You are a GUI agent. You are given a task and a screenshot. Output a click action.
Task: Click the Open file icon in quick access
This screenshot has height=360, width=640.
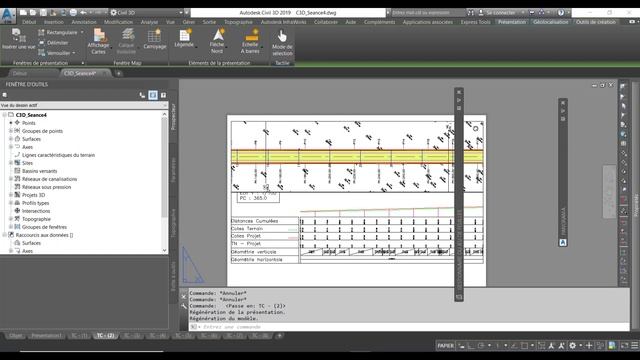[x=33, y=13]
